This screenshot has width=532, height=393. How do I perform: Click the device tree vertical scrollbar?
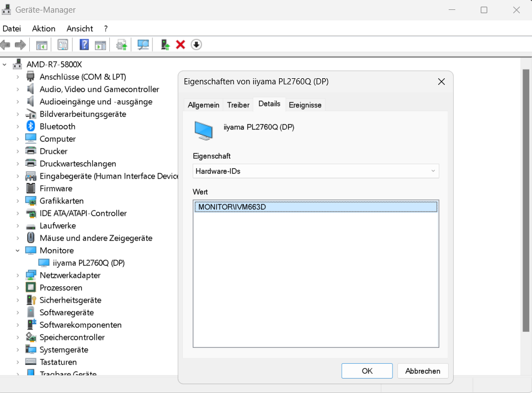click(525, 201)
